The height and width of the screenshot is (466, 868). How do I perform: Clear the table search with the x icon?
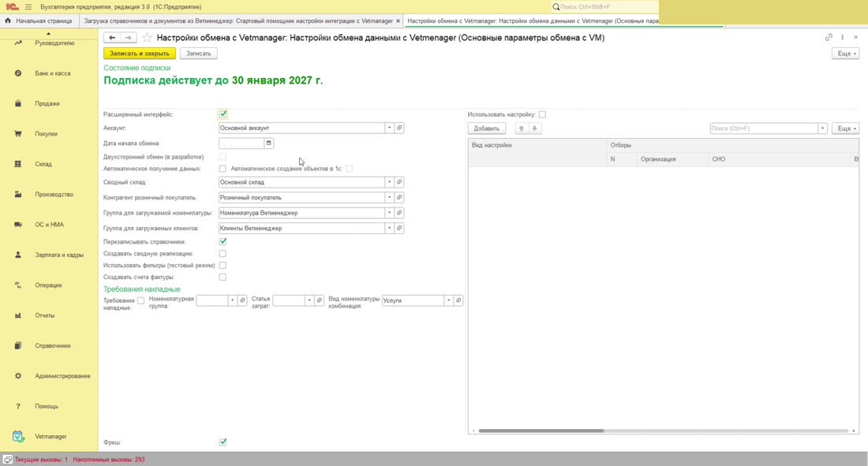822,129
